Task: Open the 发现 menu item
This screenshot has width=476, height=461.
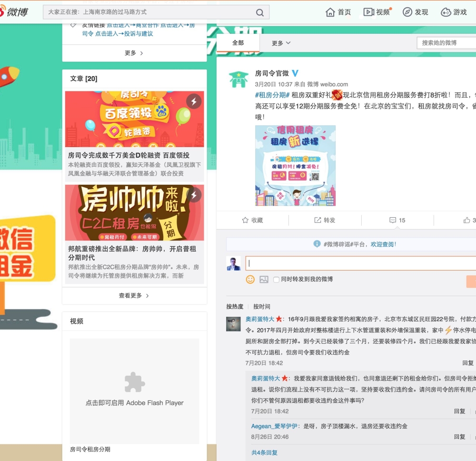Action: tap(421, 12)
